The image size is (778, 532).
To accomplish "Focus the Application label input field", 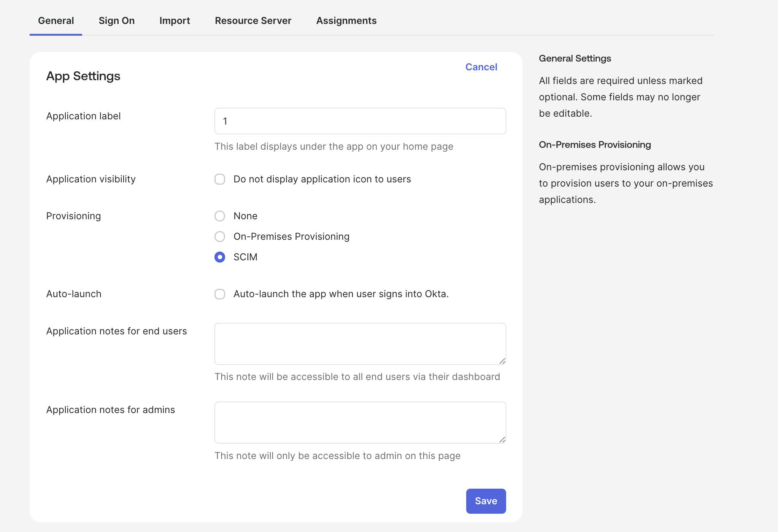I will pos(360,121).
